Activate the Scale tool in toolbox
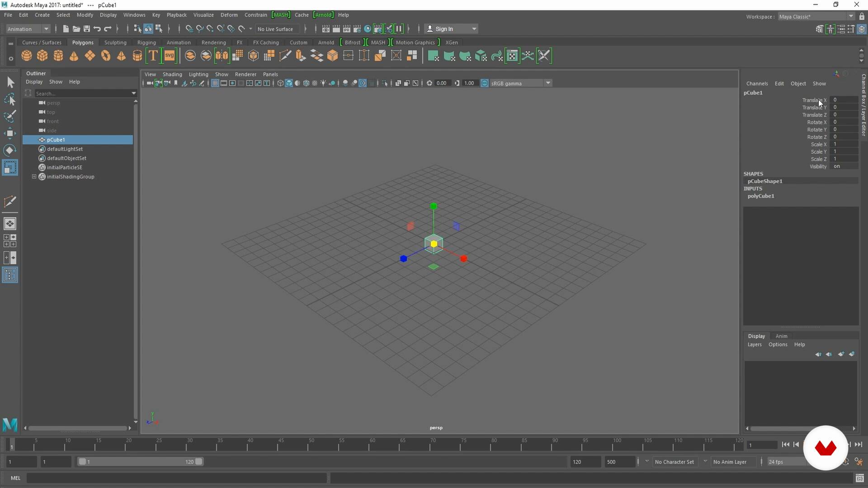Screen dimensions: 868x488 tap(10, 167)
